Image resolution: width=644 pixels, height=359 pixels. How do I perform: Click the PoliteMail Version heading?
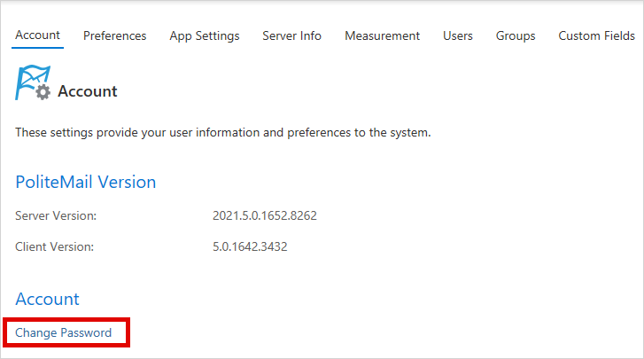(85, 182)
